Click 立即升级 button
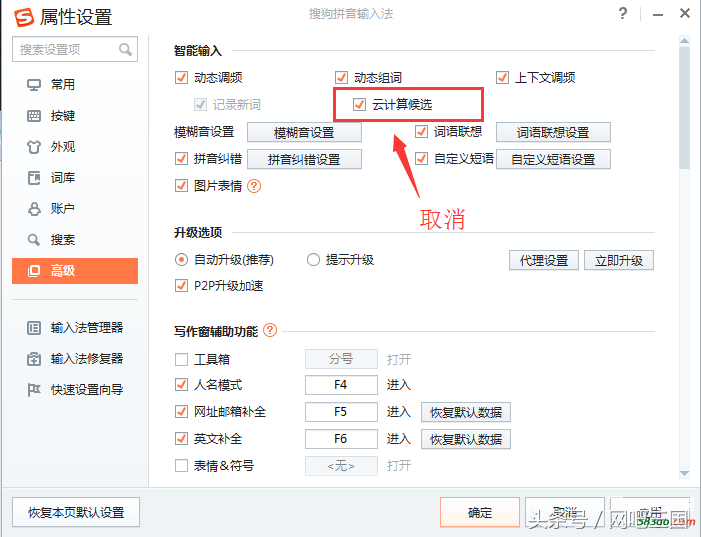701x537 pixels. click(x=619, y=260)
